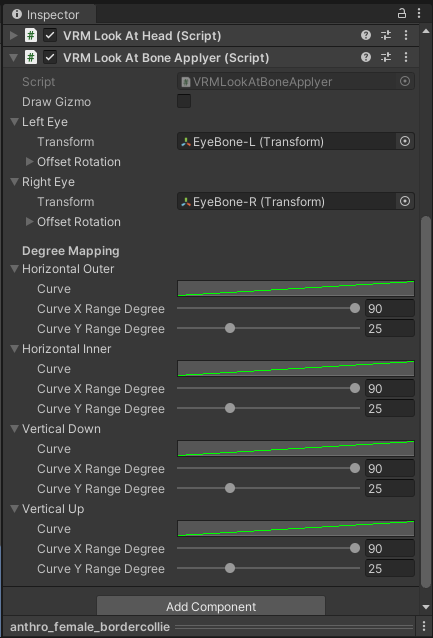Viewport: 433px width, 638px height.
Task: Click the EyeBone-L transform icon
Action: pos(186,142)
